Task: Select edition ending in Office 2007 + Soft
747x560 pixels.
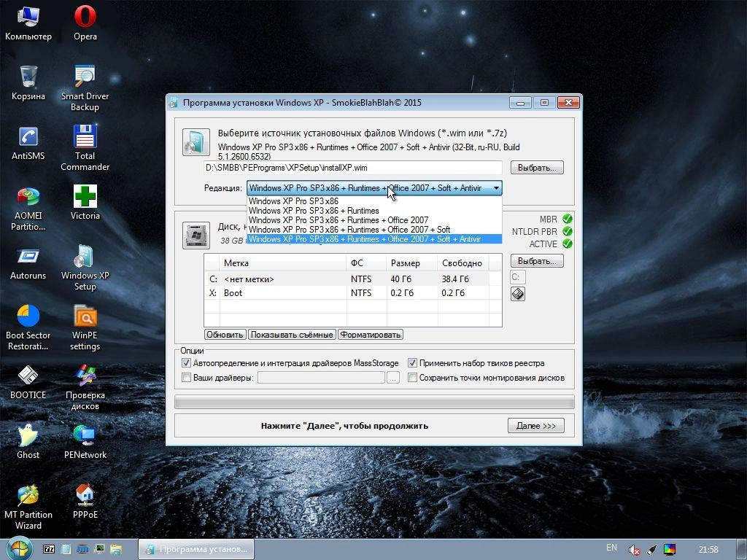Action: tap(374, 230)
